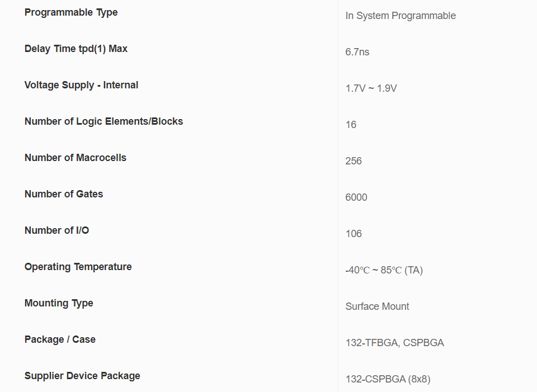Click the Programmable Type label
The width and height of the screenshot is (537, 392).
pos(71,12)
